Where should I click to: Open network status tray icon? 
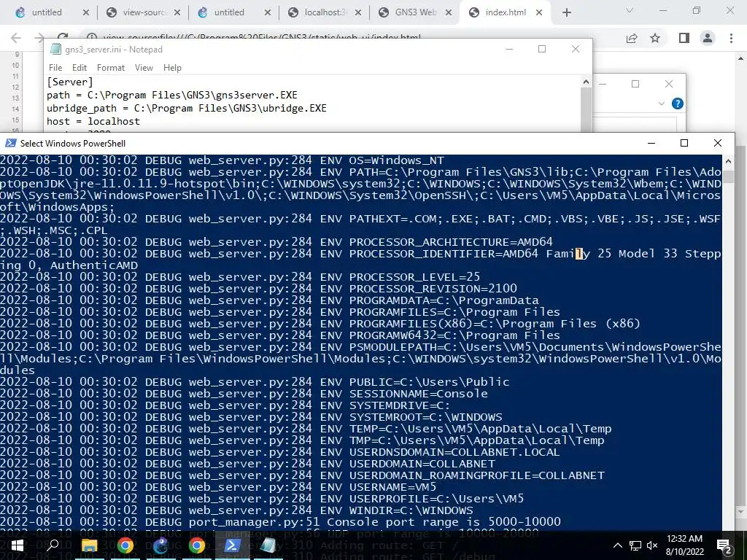click(x=635, y=545)
